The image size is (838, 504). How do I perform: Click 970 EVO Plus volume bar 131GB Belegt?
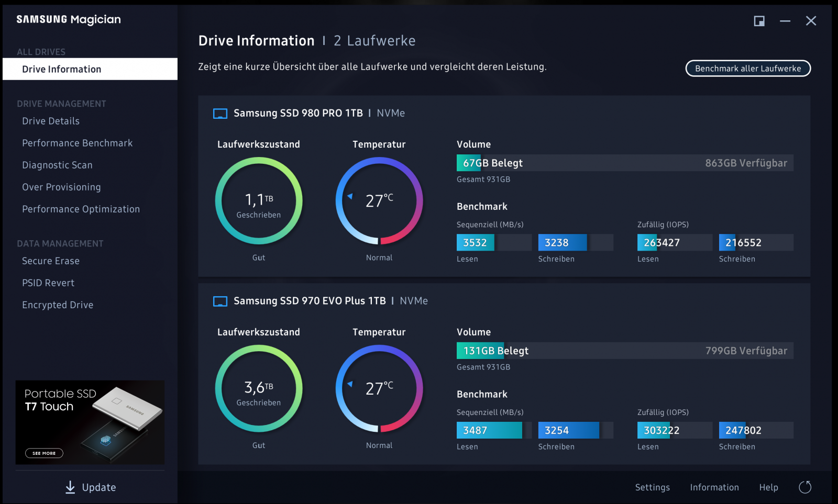[x=625, y=351]
